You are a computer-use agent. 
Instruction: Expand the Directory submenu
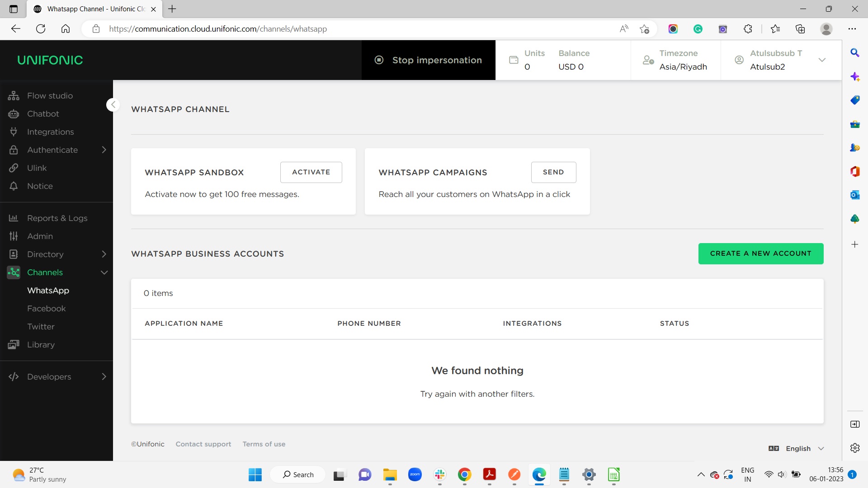[x=104, y=254]
